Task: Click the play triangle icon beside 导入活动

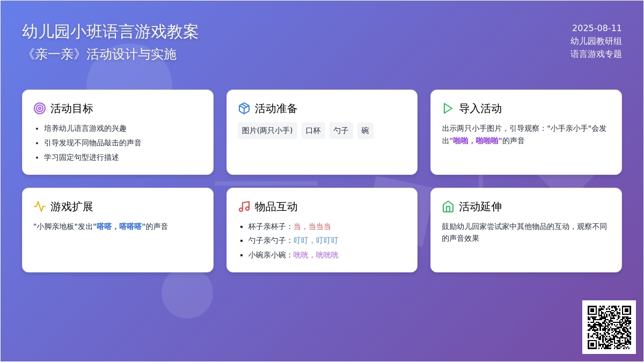Action: [448, 108]
